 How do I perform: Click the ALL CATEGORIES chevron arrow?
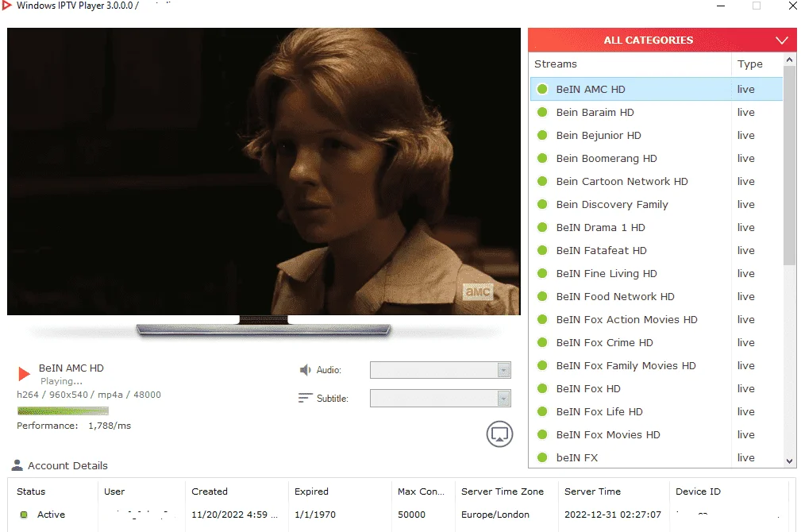pos(782,40)
